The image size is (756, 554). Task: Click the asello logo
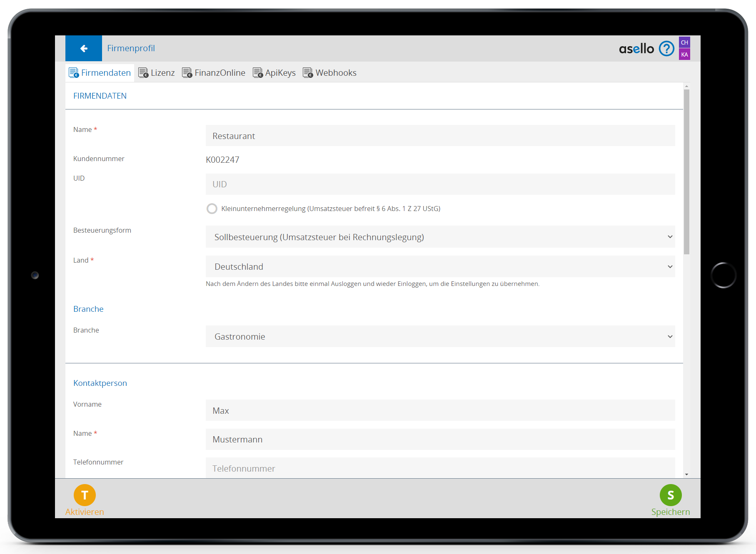pyautogui.click(x=636, y=49)
